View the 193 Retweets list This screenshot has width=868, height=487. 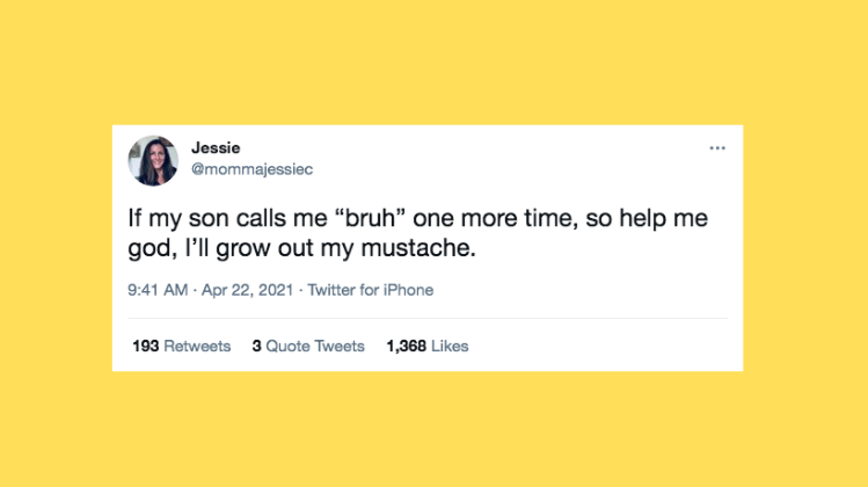tap(181, 346)
